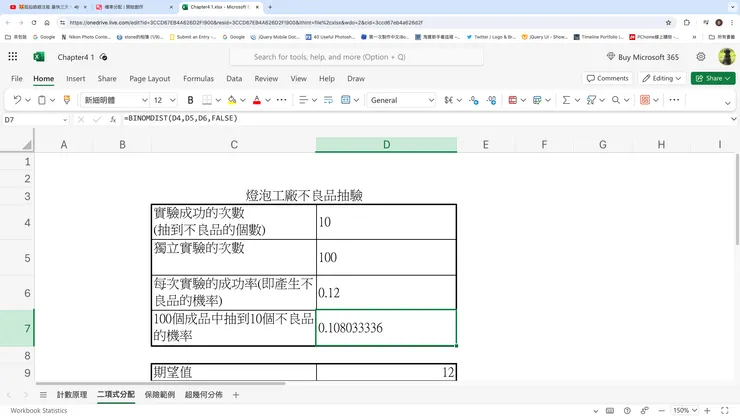Screen dimensions: 740x416
Task: Apply cell borders icon
Action: (207, 100)
